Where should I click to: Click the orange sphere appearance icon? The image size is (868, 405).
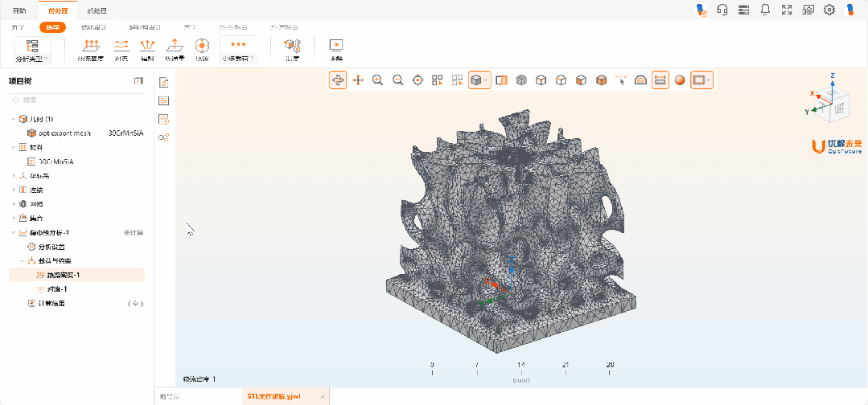pos(680,80)
